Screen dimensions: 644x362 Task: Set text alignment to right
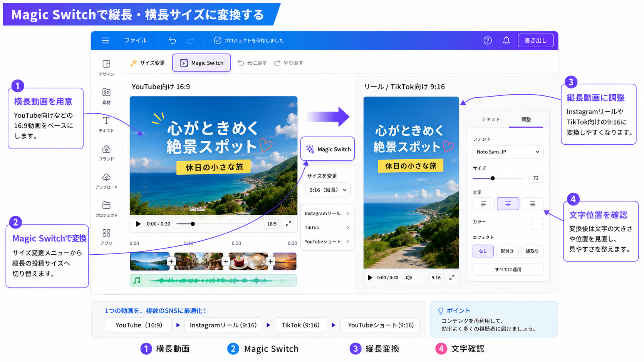[x=532, y=204]
